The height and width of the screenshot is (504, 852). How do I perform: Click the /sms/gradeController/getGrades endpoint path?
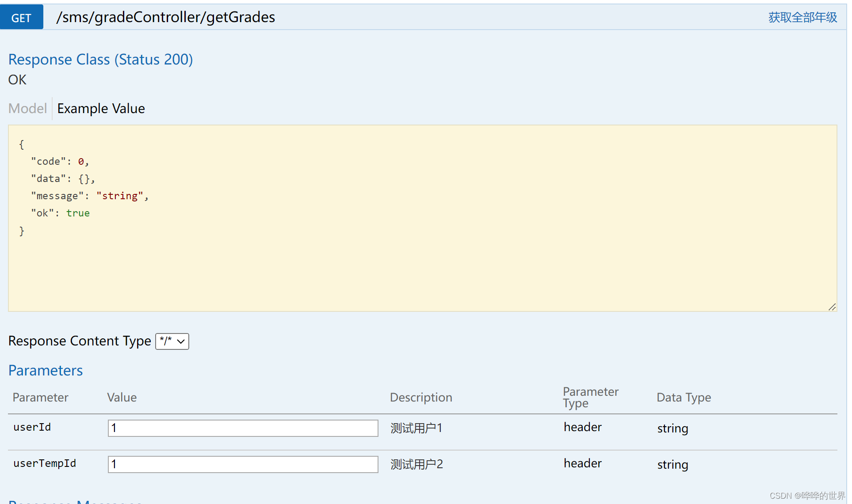[165, 17]
